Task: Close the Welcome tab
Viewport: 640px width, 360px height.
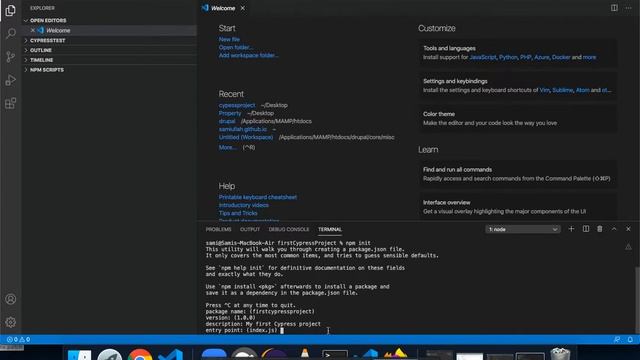Action: [242, 8]
